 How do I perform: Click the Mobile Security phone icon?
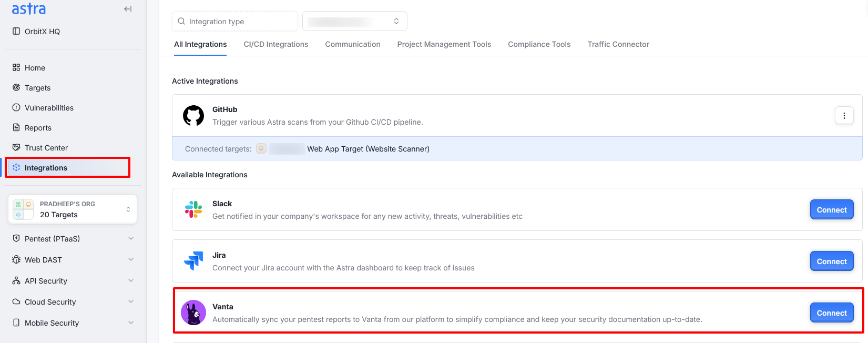(x=16, y=322)
